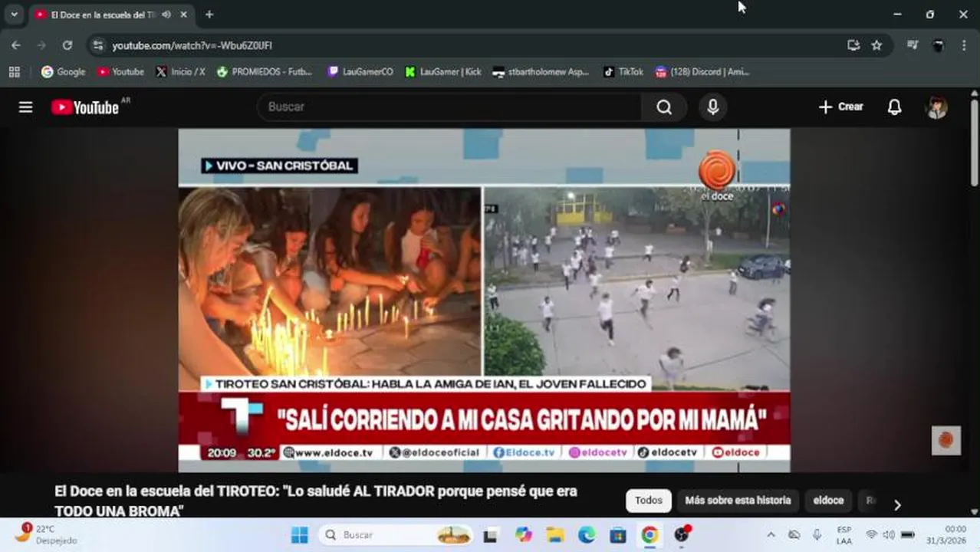Image resolution: width=980 pixels, height=552 pixels.
Task: Open the recording app in taskbar
Action: point(682,534)
